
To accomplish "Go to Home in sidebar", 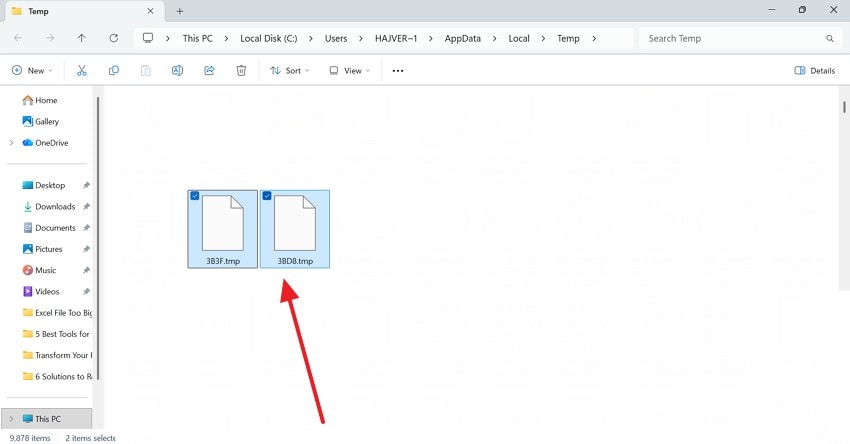I will point(40,100).
